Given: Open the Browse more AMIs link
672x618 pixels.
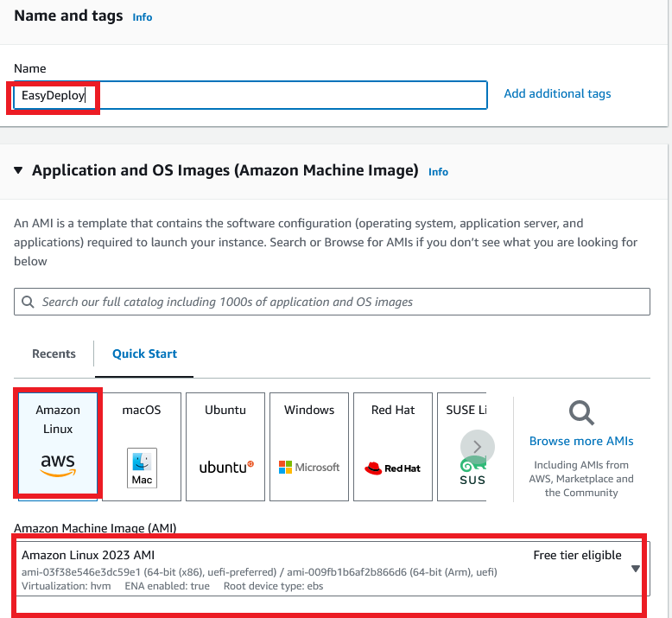Looking at the screenshot, I should (x=581, y=442).
